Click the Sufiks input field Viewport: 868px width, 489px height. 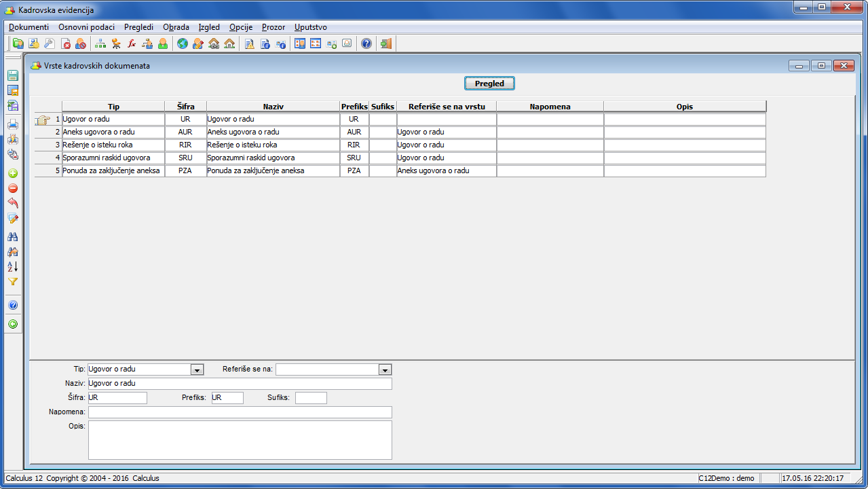pyautogui.click(x=311, y=398)
